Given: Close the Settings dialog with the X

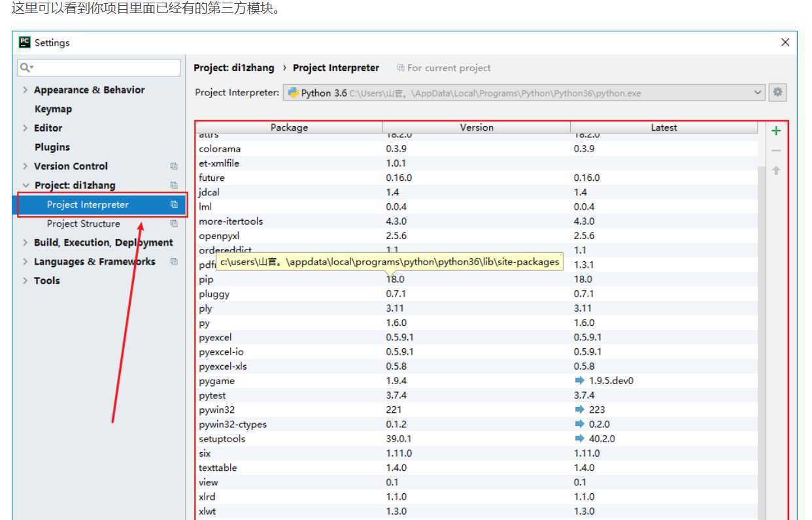Looking at the screenshot, I should [x=785, y=42].
